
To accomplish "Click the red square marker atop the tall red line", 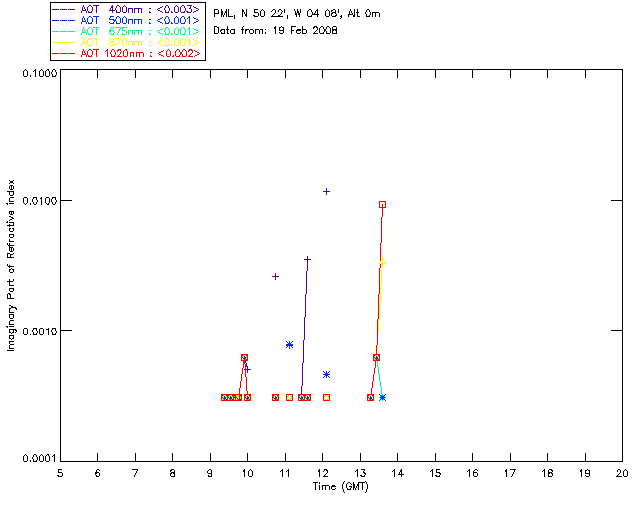I will coord(382,205).
